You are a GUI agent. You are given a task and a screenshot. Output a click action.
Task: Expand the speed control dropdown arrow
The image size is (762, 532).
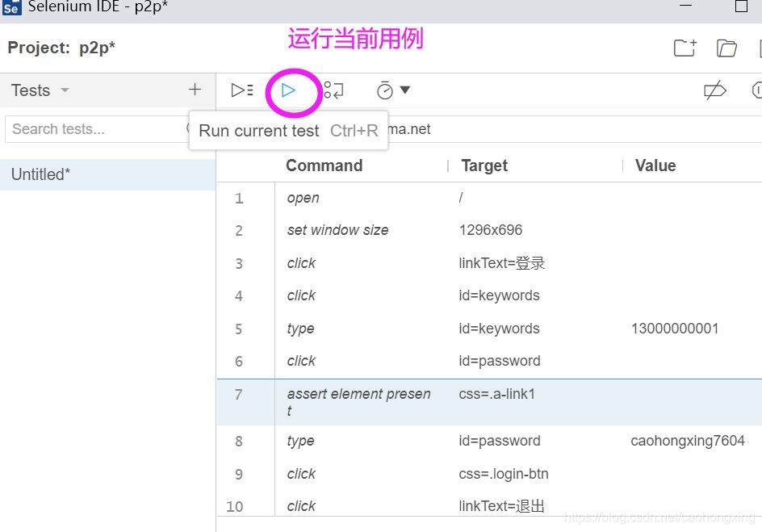pyautogui.click(x=405, y=90)
